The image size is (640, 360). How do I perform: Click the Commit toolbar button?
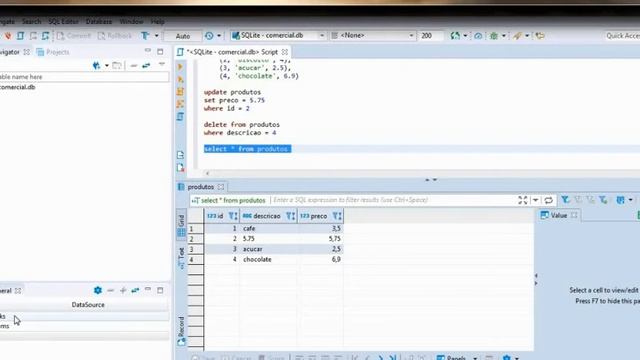point(74,36)
